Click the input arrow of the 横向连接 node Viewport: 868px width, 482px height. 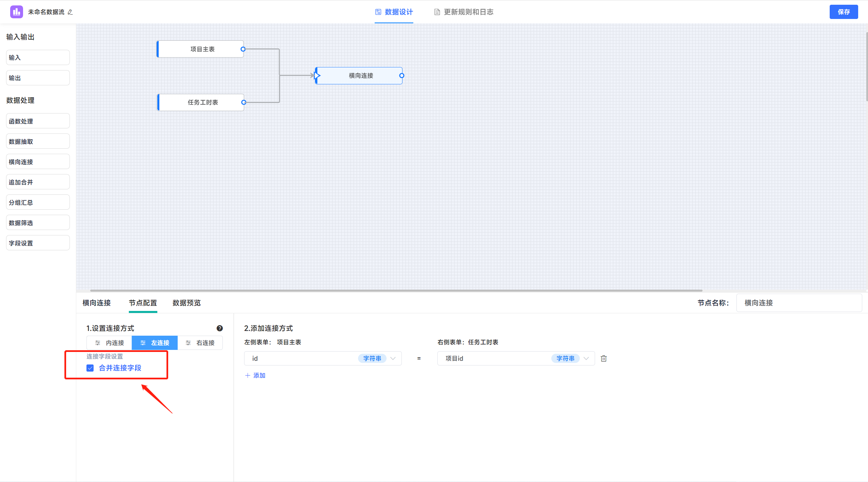(317, 76)
